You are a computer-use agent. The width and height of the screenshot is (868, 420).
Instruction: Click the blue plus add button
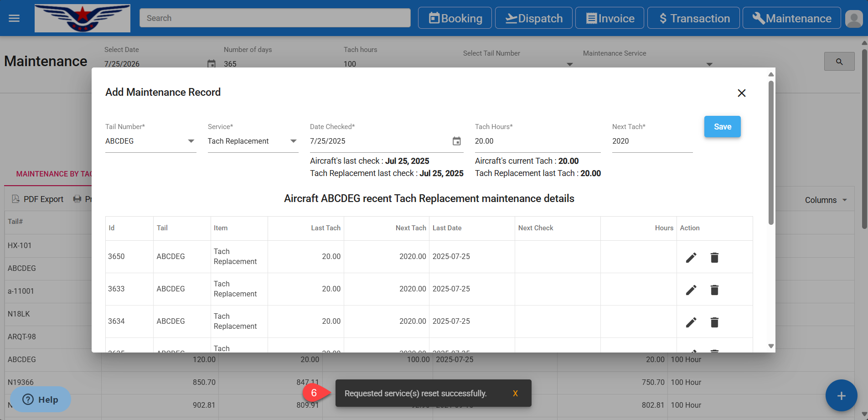pyautogui.click(x=841, y=396)
